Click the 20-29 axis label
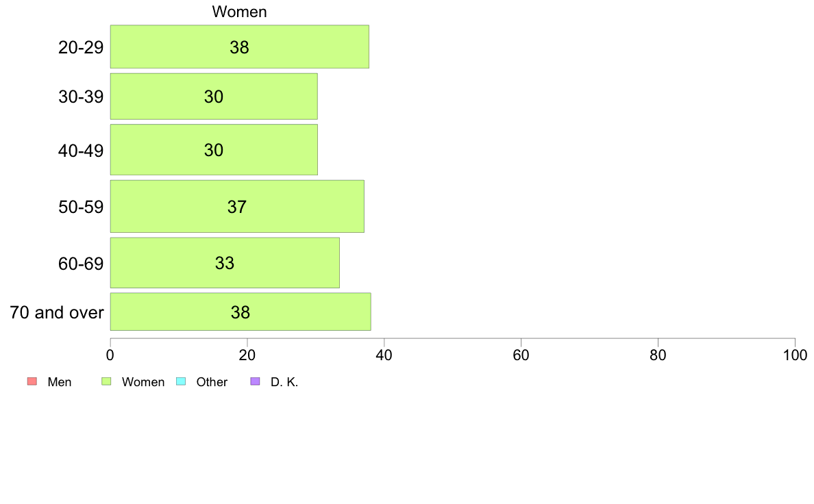Viewport: 814px width, 504px height. coord(81,47)
